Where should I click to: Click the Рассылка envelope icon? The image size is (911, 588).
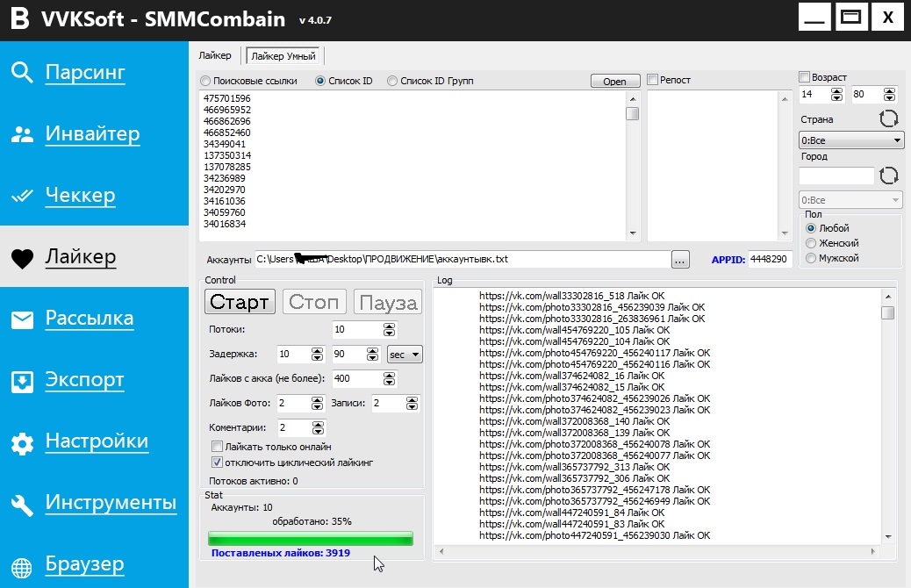coord(22,319)
